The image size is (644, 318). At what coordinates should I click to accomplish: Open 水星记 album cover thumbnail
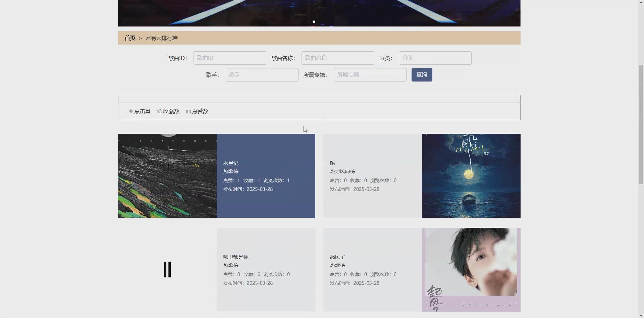point(167,176)
